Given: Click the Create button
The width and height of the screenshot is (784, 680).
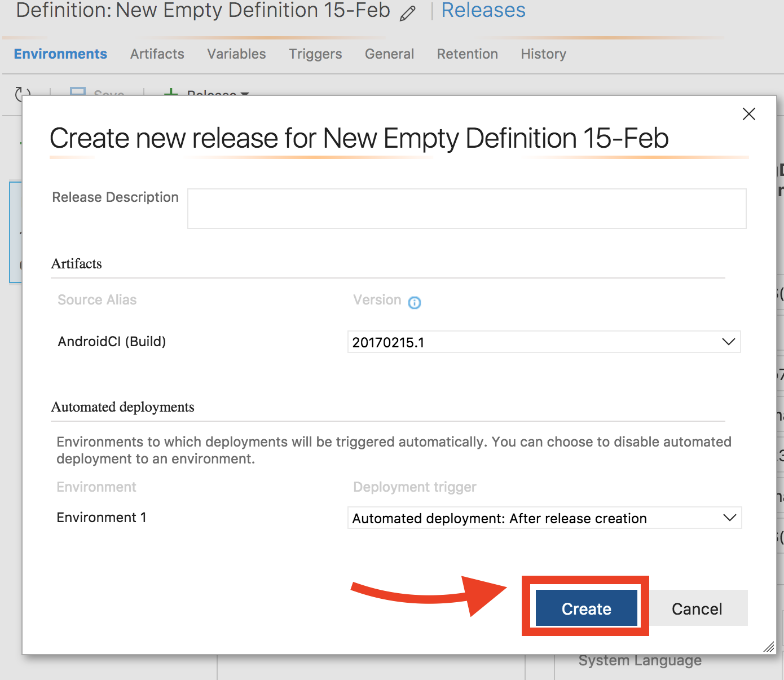Looking at the screenshot, I should tap(586, 608).
